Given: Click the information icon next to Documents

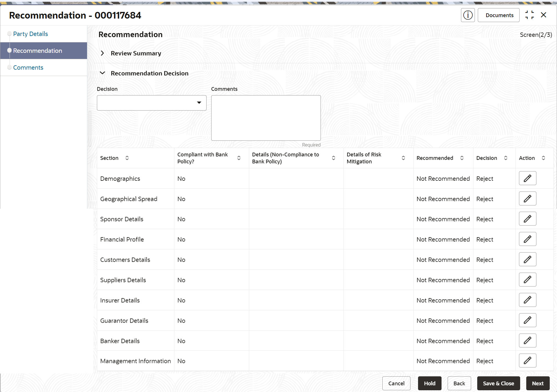Looking at the screenshot, I should [468, 15].
